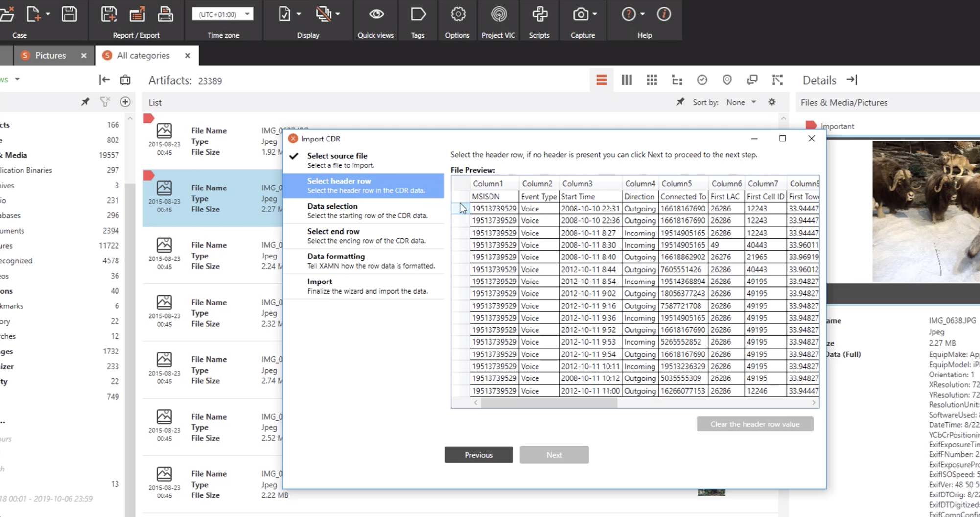Toggle the first data row selector cell

point(460,209)
